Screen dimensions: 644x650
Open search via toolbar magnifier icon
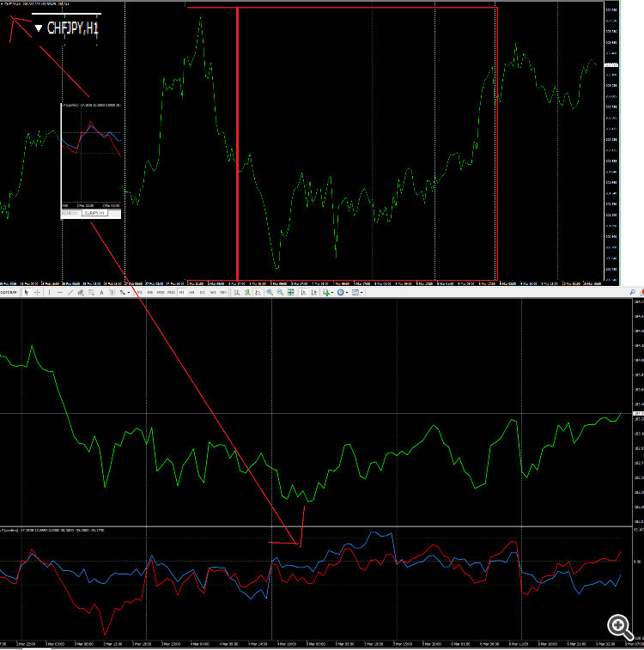click(632, 292)
